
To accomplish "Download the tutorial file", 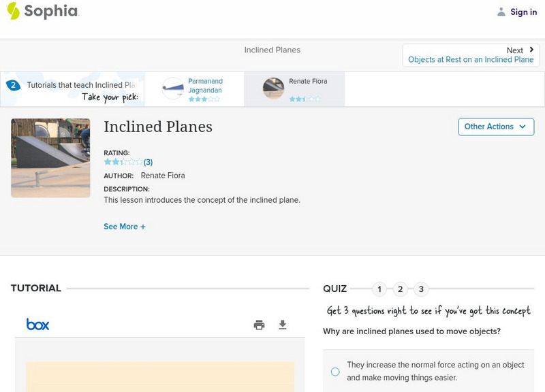I will (283, 325).
